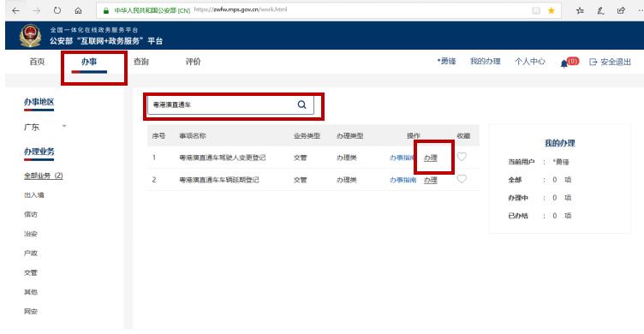Select 其他 business category
The height and width of the screenshot is (334, 644).
click(x=31, y=292)
